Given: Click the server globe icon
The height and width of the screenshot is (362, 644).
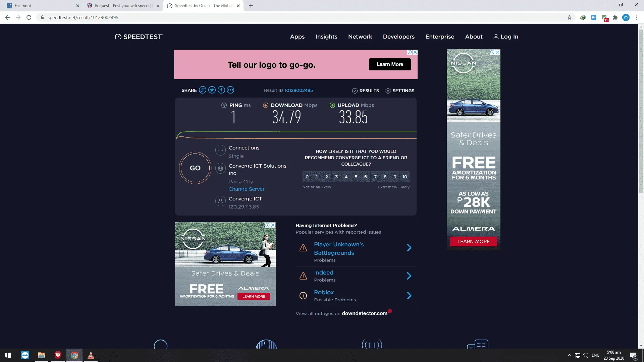Looking at the screenshot, I should [220, 168].
